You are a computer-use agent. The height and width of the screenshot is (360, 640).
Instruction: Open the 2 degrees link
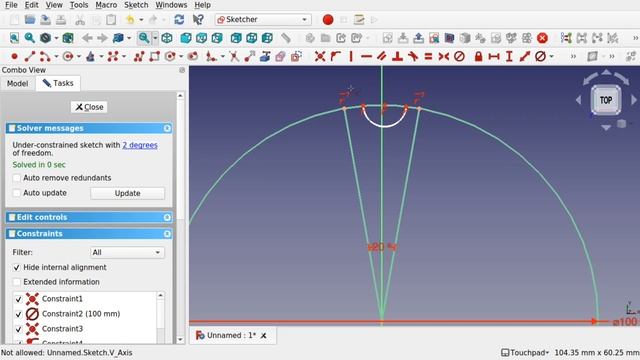pyautogui.click(x=140, y=145)
